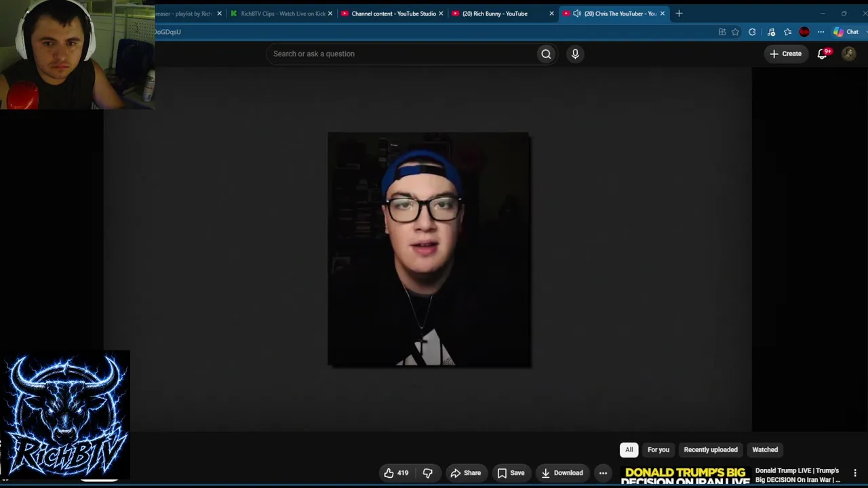Select the All filter chip
The height and width of the screenshot is (488, 868).
click(x=629, y=449)
